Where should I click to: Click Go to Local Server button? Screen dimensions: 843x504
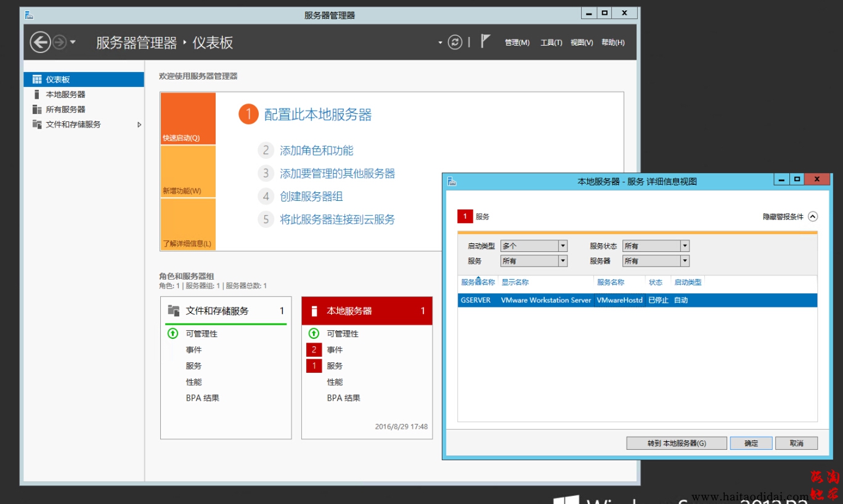(x=676, y=443)
